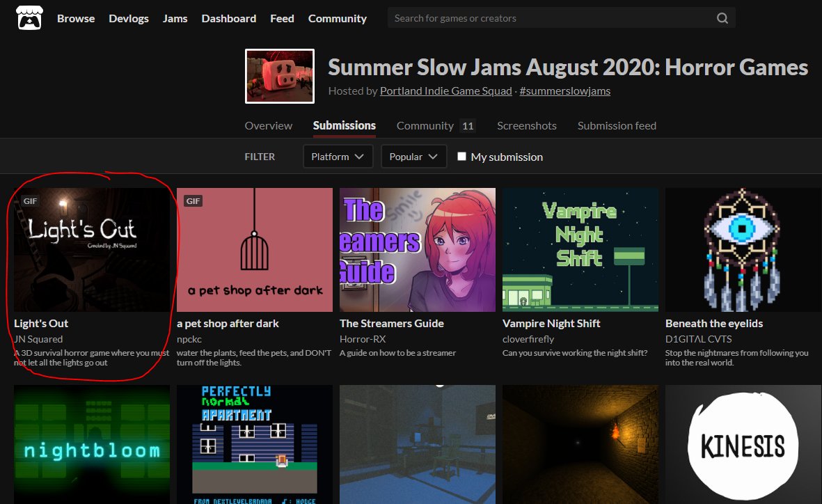Click the Light's Out title link

pyautogui.click(x=41, y=324)
